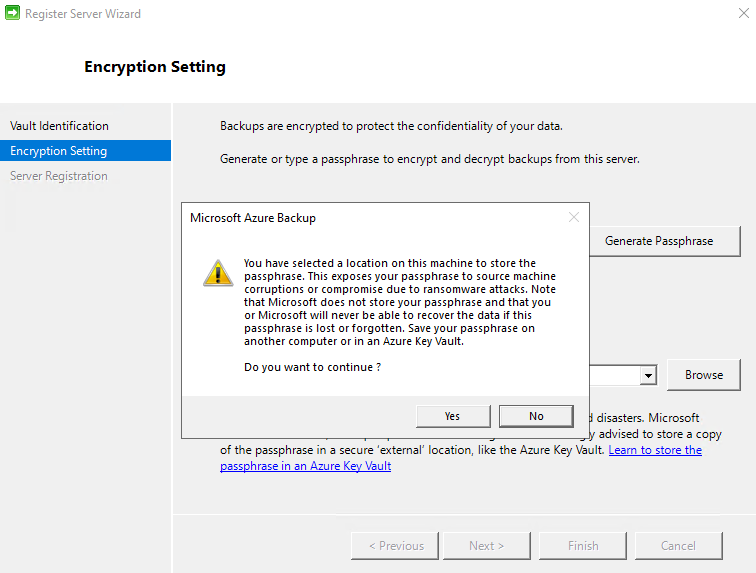Click Yes to continue saving passphrase

pyautogui.click(x=453, y=416)
